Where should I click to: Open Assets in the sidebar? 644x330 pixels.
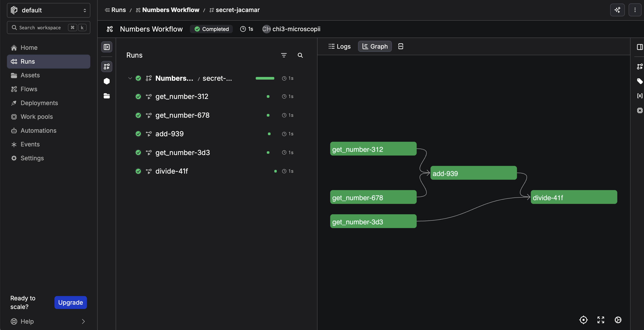click(x=48, y=75)
